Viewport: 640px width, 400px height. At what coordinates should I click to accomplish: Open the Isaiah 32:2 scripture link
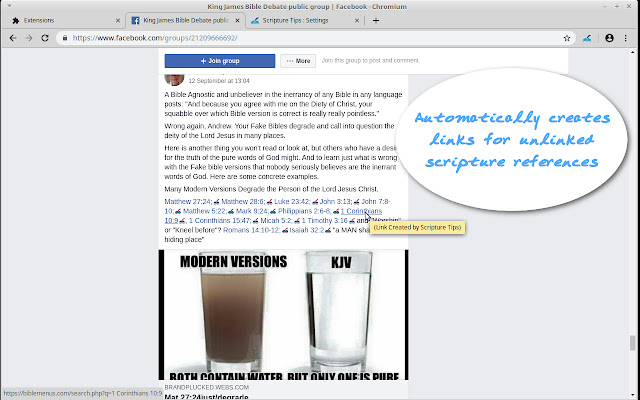[307, 231]
